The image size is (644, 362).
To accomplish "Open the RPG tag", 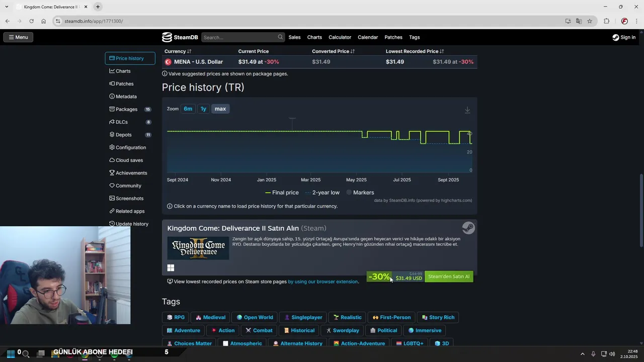I will click(x=175, y=317).
